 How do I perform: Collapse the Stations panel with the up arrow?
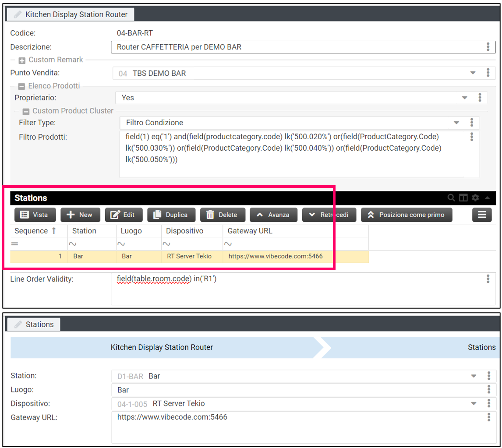(487, 198)
